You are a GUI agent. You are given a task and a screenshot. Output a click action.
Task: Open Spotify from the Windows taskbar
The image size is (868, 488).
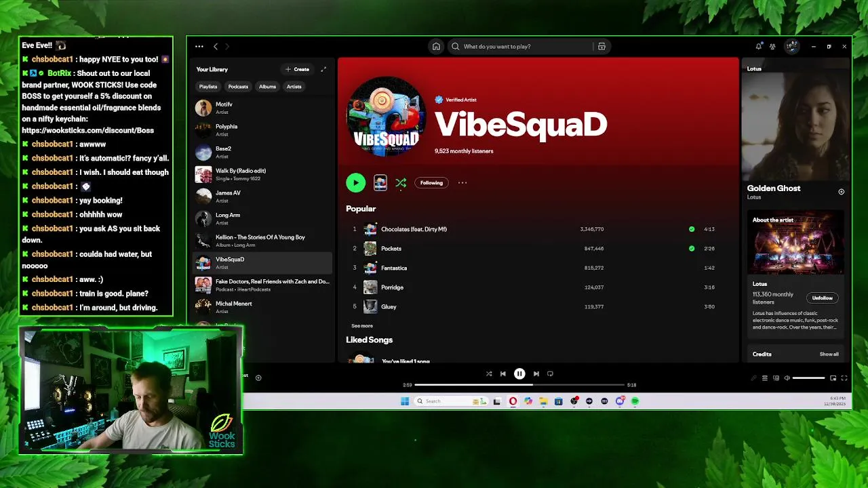click(635, 401)
